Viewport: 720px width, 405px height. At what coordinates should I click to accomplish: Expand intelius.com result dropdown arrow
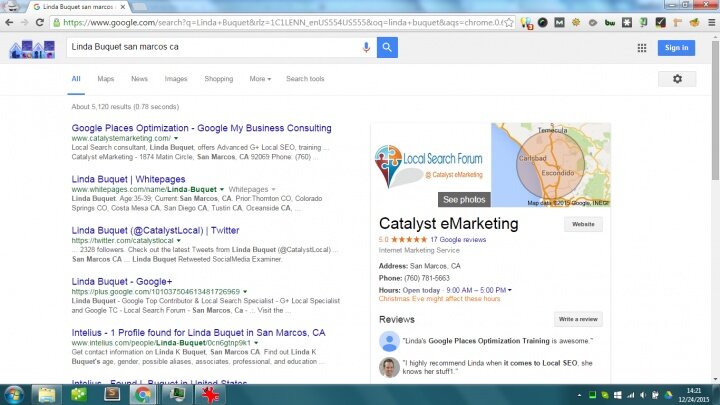pos(256,343)
